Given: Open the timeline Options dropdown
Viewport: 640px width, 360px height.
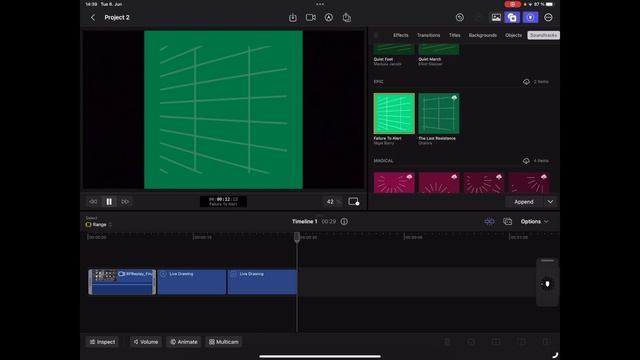Looking at the screenshot, I should [534, 221].
